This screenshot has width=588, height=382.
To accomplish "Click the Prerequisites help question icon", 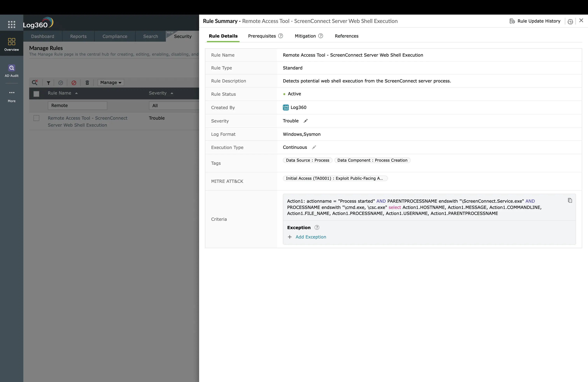I will click(x=281, y=36).
